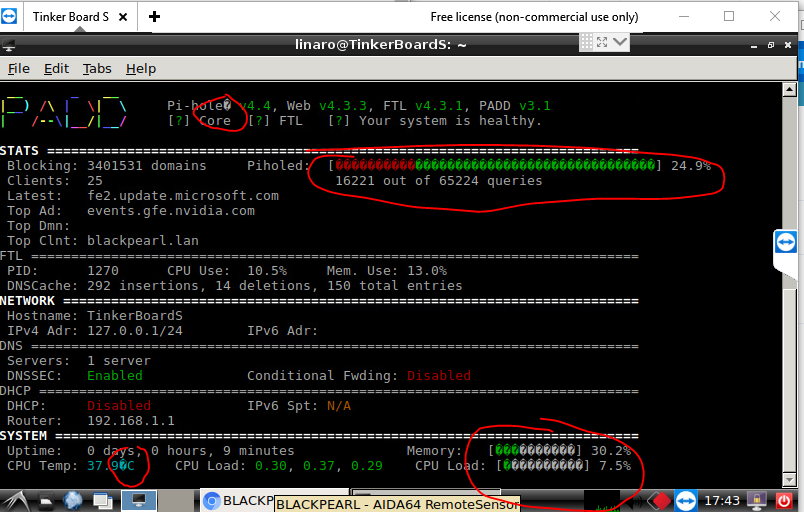Switch to the BLACKPEARL Chromium taskbar window
Image resolution: width=804 pixels, height=512 pixels.
tap(237, 501)
